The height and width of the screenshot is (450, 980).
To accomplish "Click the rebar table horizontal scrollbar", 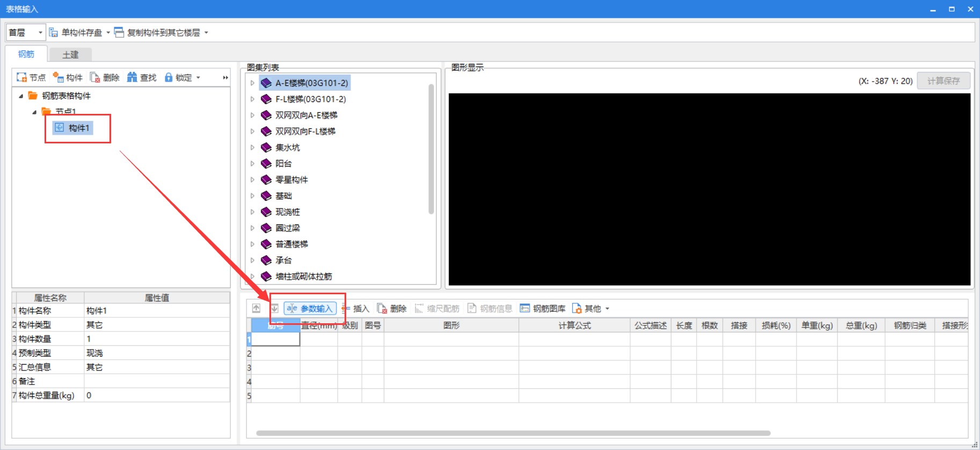I will point(513,433).
